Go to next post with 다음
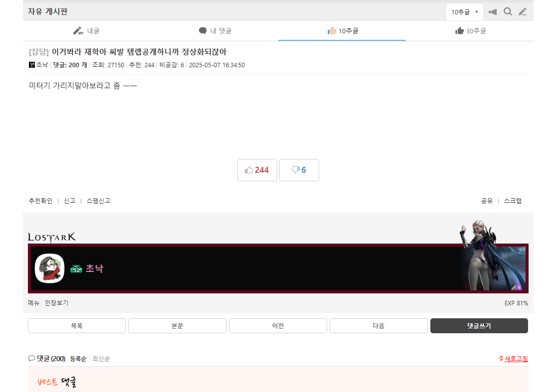This screenshot has height=392, width=551. point(378,326)
